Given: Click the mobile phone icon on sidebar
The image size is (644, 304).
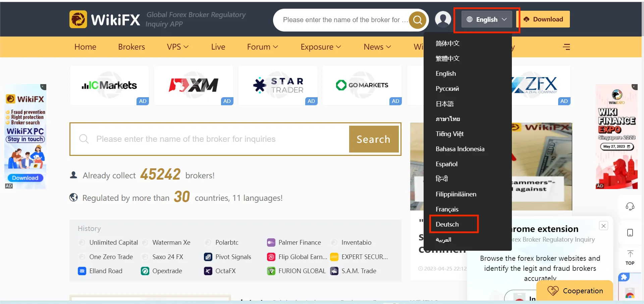Looking at the screenshot, I should (630, 233).
